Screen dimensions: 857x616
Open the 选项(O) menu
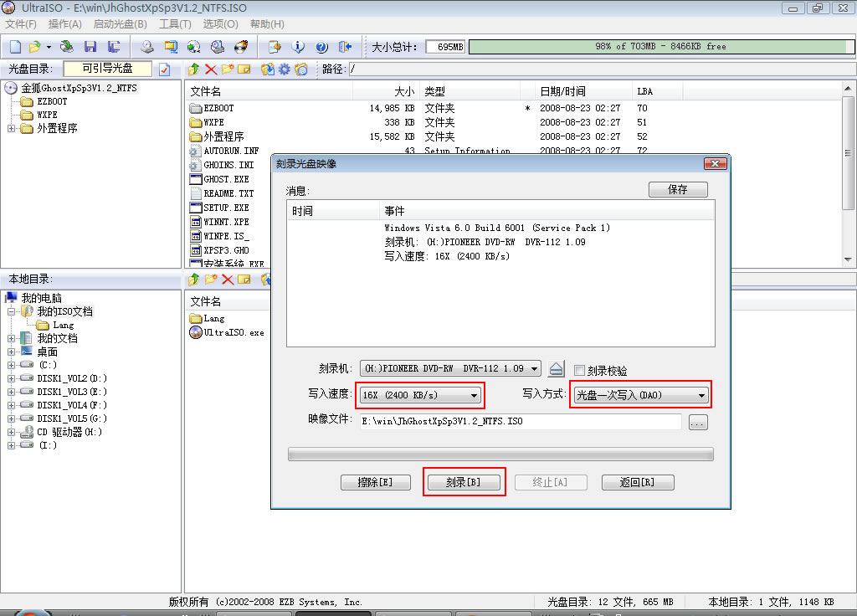point(221,24)
